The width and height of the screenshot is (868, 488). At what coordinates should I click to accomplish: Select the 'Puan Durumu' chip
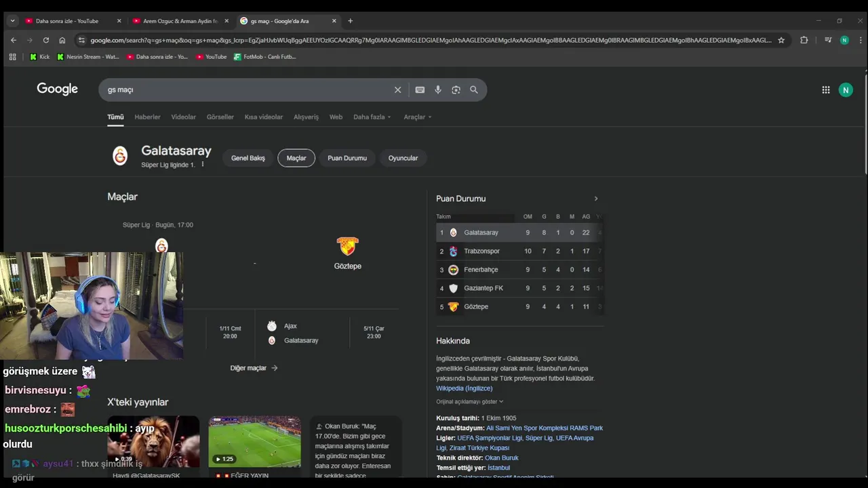click(347, 158)
